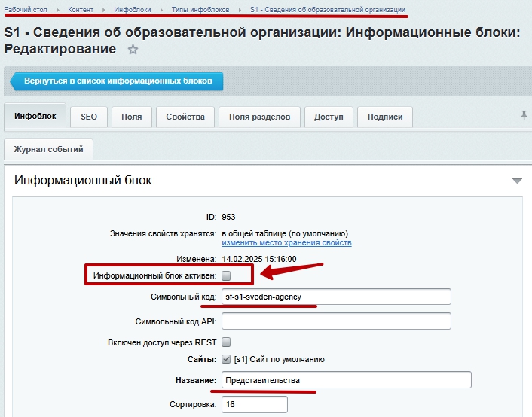Uncheck the [s1] Сайт по умолчанию checkbox
This screenshot has width=532, height=417.
click(x=226, y=359)
